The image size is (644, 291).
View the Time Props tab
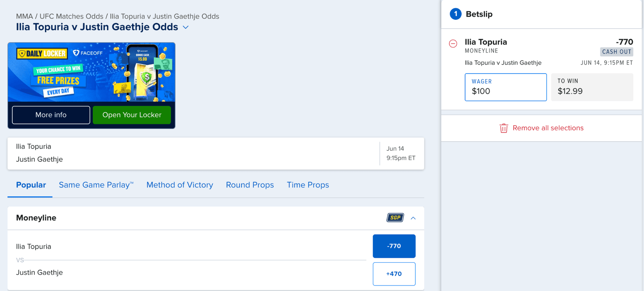tap(308, 185)
